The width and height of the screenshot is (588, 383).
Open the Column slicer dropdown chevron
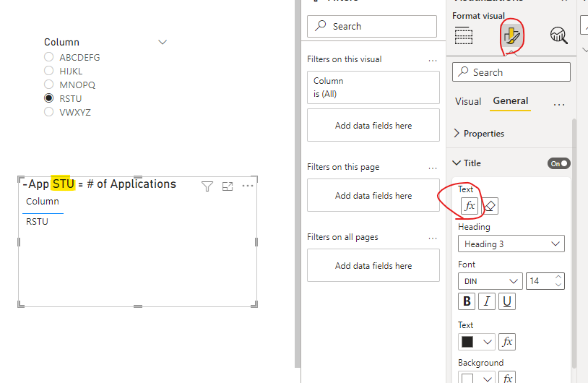(163, 43)
